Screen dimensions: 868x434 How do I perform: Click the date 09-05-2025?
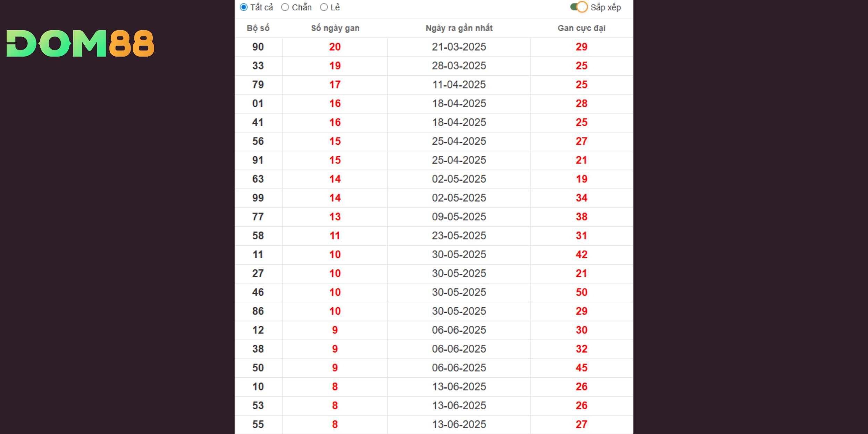(x=459, y=217)
